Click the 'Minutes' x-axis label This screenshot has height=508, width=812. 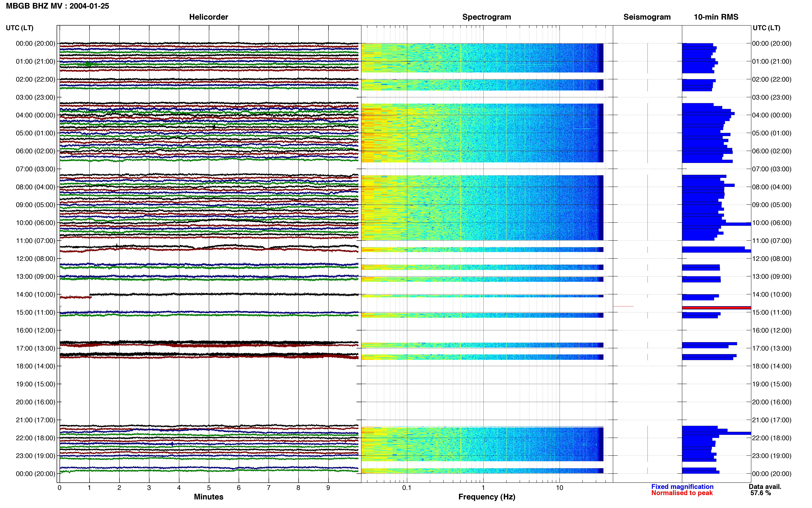pyautogui.click(x=209, y=497)
